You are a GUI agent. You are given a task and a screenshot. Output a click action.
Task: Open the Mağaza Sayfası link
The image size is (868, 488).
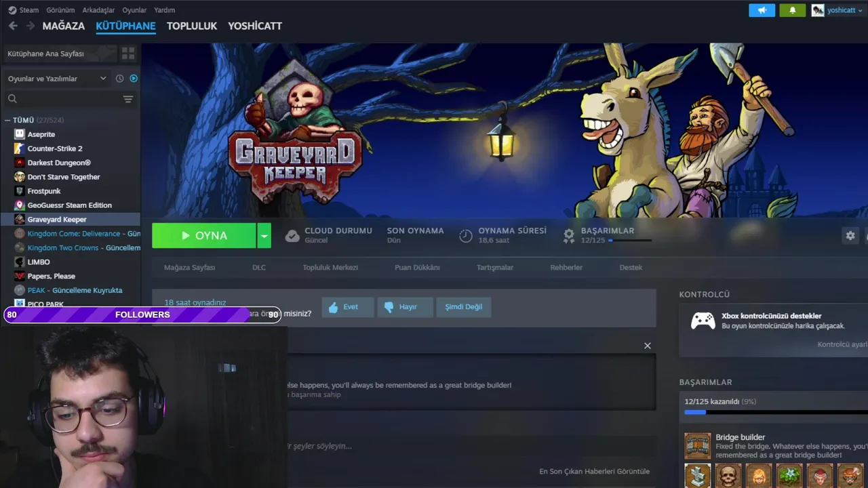[x=189, y=267]
